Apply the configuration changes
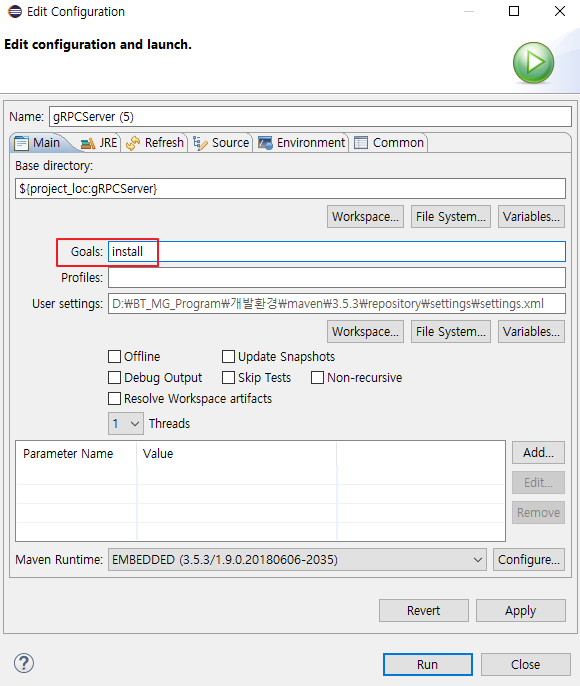This screenshot has height=686, width=580. (x=521, y=610)
